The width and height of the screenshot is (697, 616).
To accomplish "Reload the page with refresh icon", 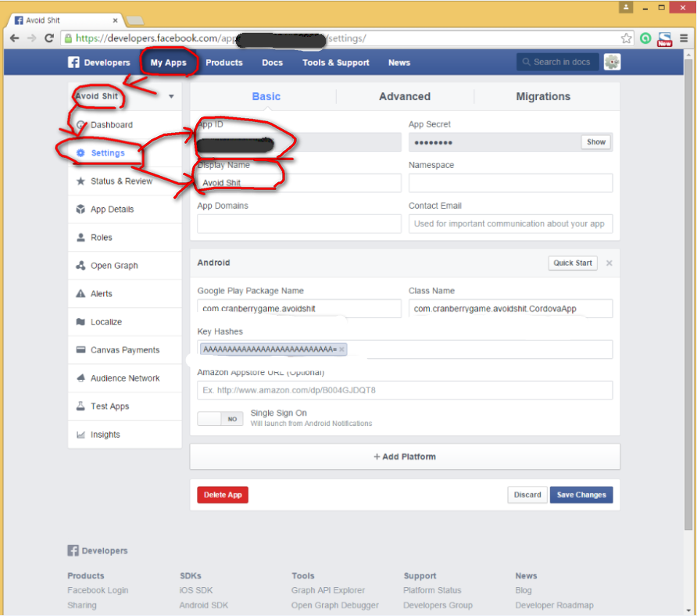I will click(49, 38).
